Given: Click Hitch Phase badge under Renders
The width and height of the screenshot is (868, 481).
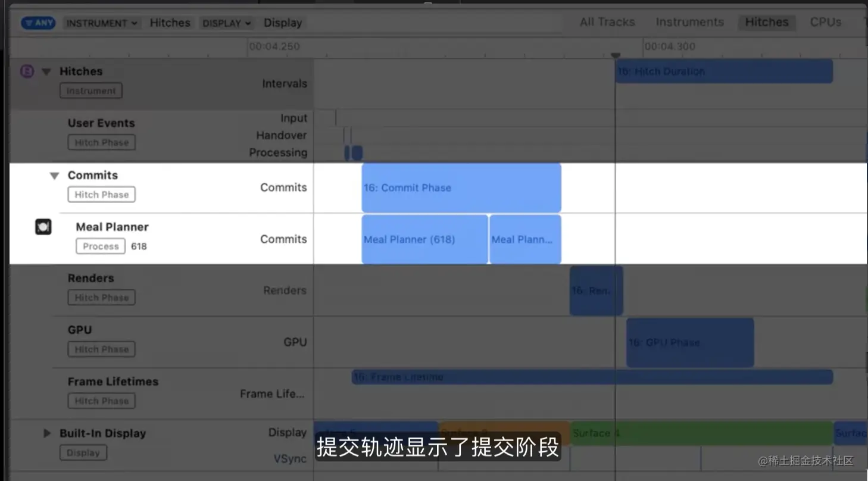Looking at the screenshot, I should 102,298.
